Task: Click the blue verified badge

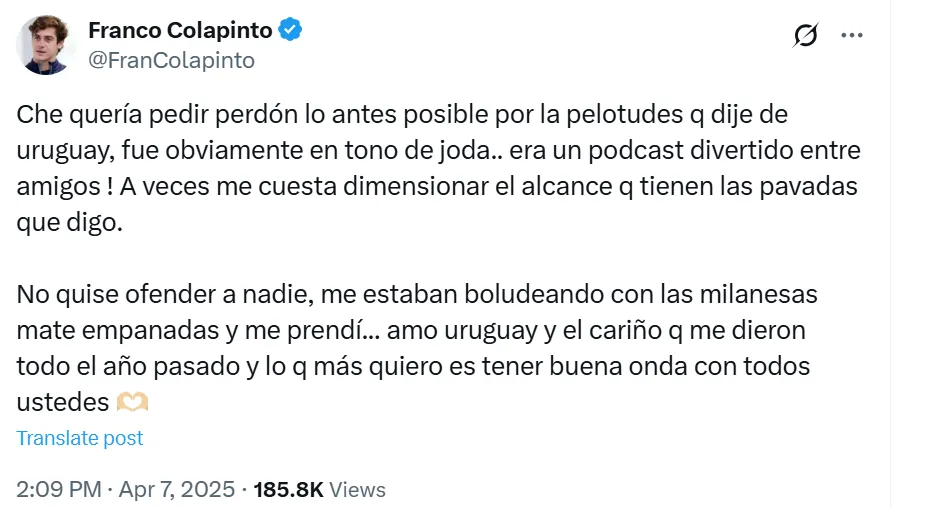Action: click(290, 30)
